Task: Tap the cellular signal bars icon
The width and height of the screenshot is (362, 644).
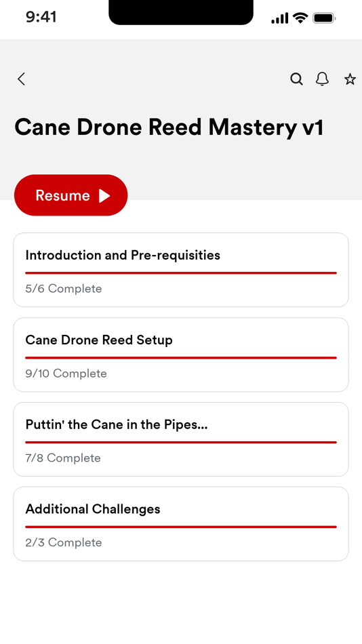Action: coord(280,18)
